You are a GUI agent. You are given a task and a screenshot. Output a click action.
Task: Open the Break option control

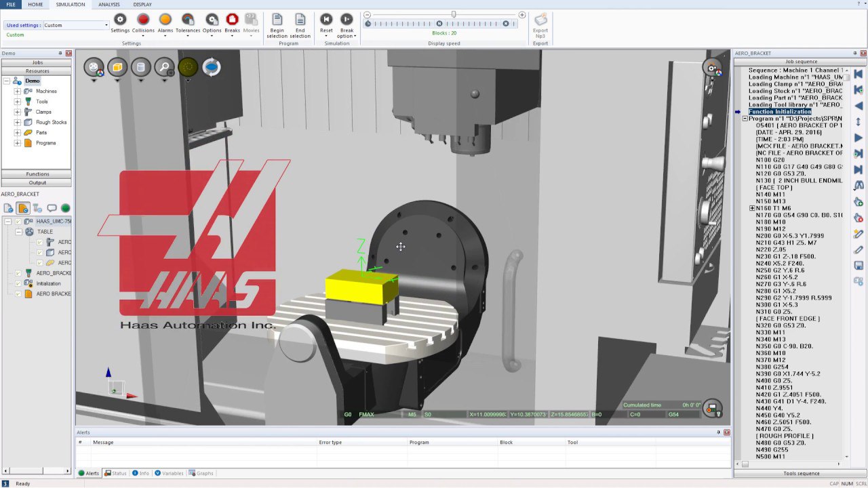347,25
